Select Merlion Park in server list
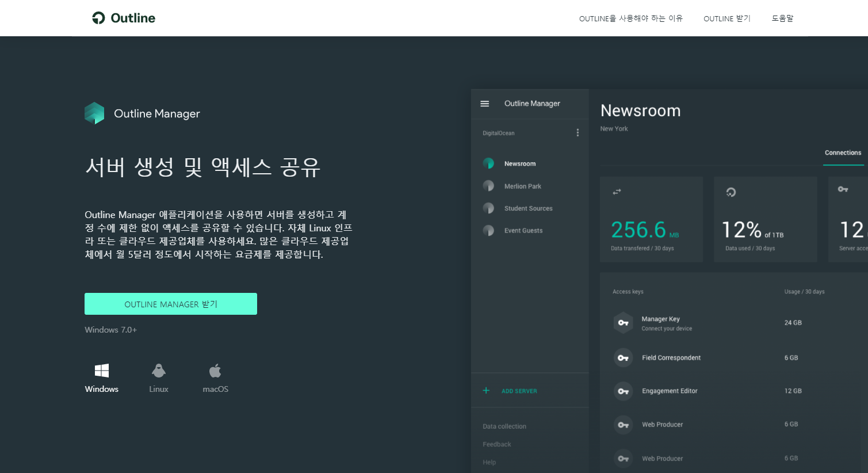 point(523,186)
